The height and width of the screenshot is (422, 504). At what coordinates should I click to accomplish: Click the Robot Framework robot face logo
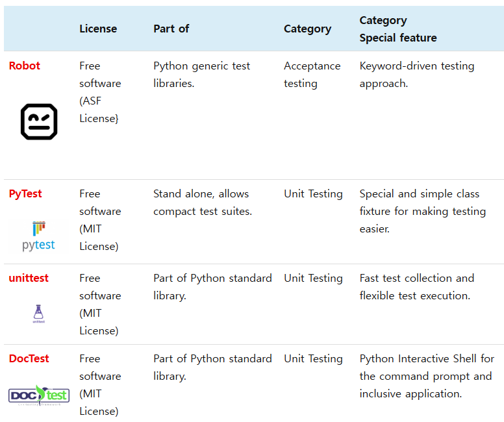click(39, 122)
